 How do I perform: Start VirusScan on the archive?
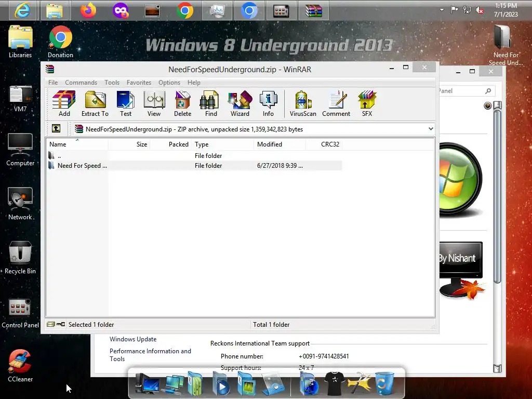point(303,104)
